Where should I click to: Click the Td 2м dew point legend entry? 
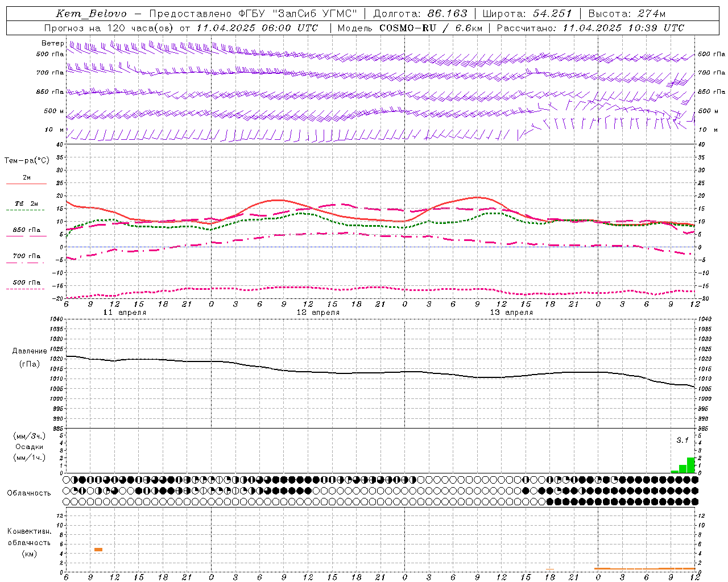point(27,203)
